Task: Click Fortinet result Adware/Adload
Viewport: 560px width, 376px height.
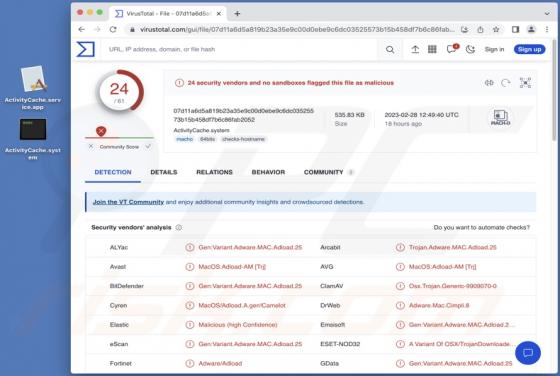Action: 220,363
